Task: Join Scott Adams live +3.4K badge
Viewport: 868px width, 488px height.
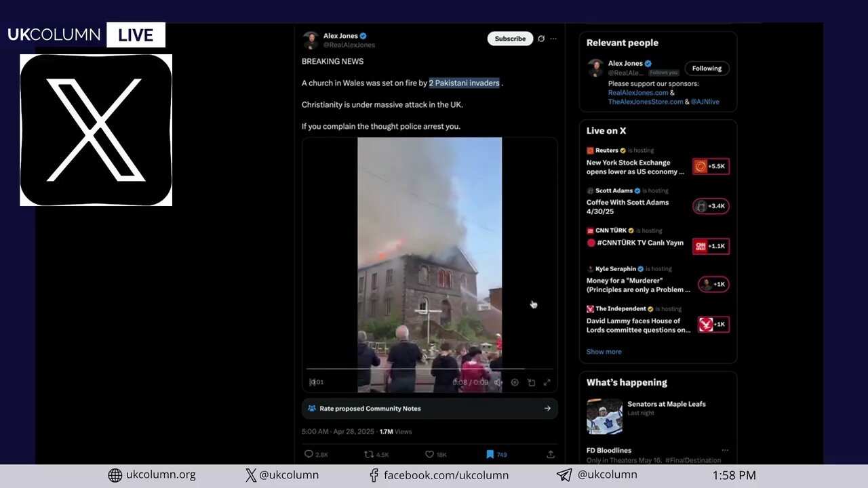Action: pyautogui.click(x=711, y=206)
